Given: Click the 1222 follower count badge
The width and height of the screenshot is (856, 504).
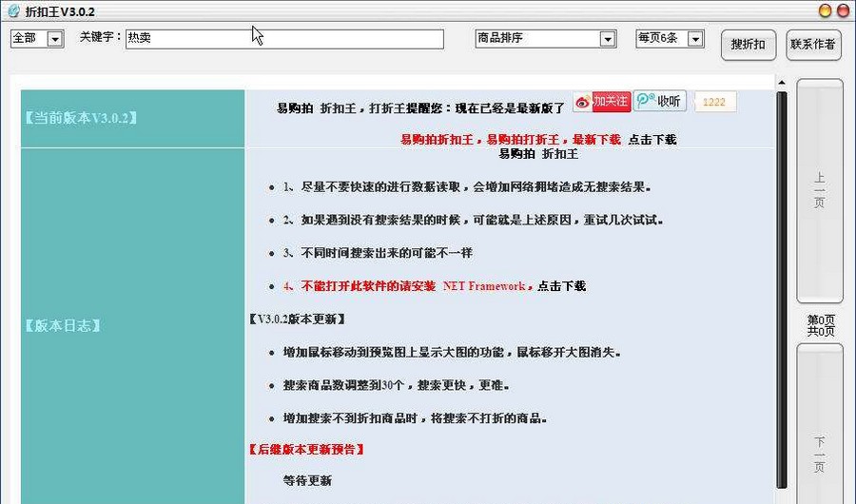Looking at the screenshot, I should click(714, 102).
